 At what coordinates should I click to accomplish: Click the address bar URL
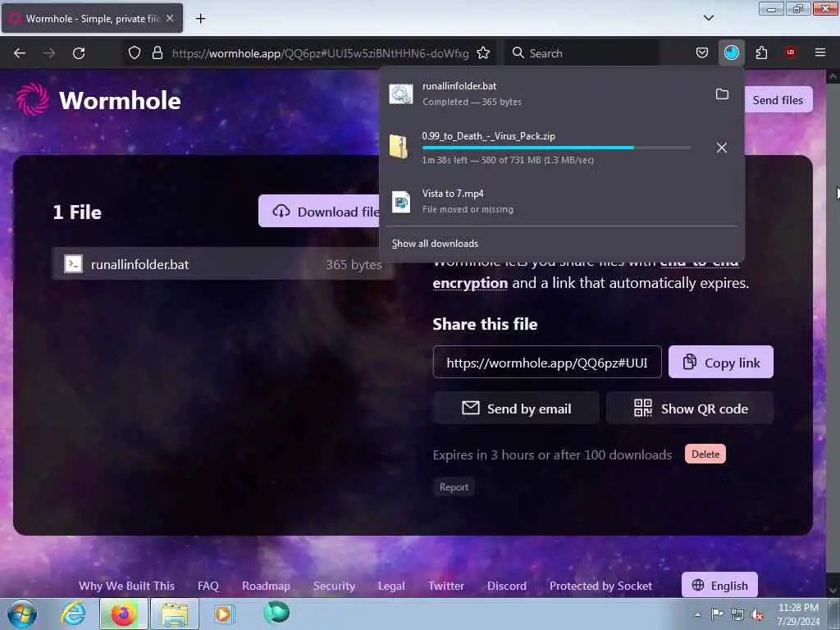click(x=320, y=53)
